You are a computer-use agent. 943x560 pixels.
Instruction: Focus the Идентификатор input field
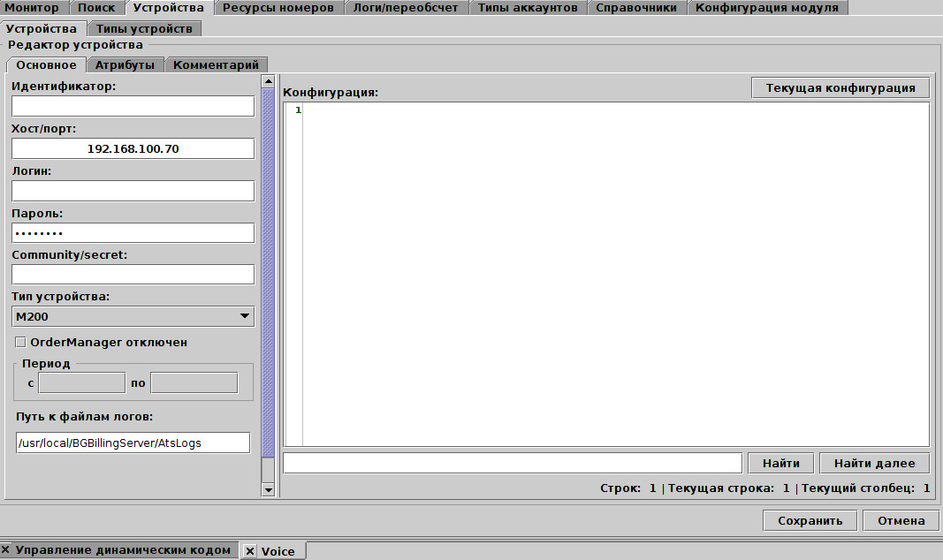click(x=133, y=106)
